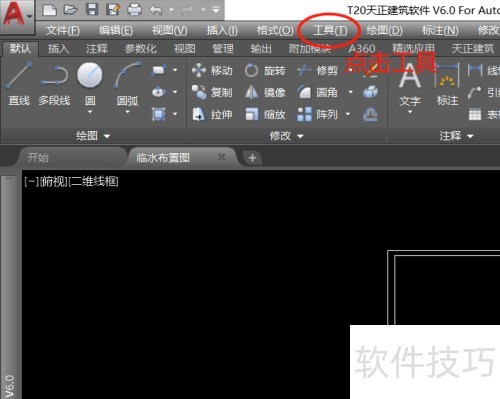Switch to the 天正建筑 ribbon tab
The height and width of the screenshot is (399, 500).
point(473,49)
